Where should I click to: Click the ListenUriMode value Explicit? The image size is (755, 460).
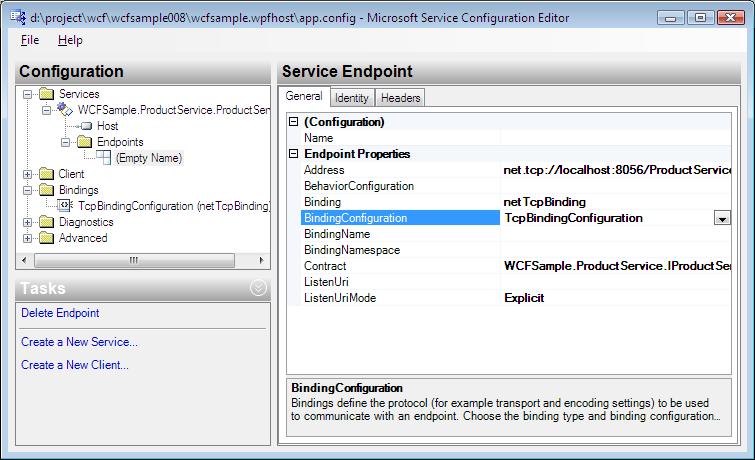click(524, 298)
